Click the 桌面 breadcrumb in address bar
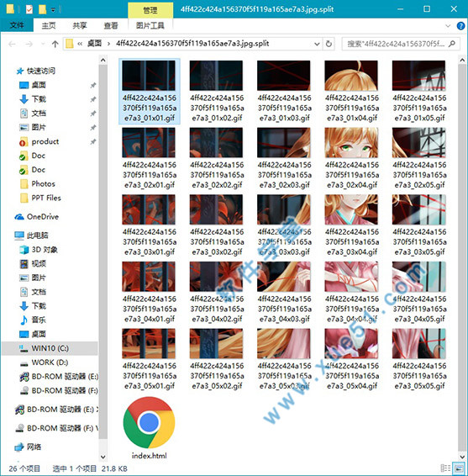 (x=94, y=44)
